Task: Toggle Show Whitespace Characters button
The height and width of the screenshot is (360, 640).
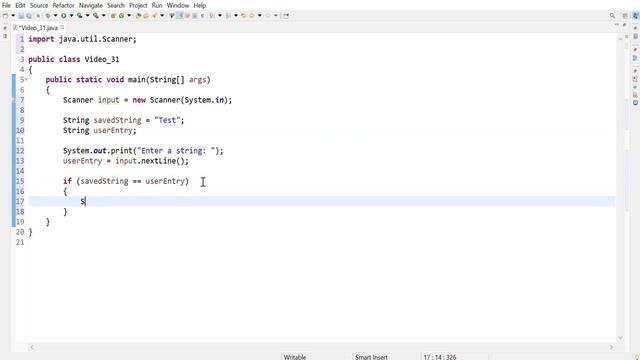Action: 202,16
